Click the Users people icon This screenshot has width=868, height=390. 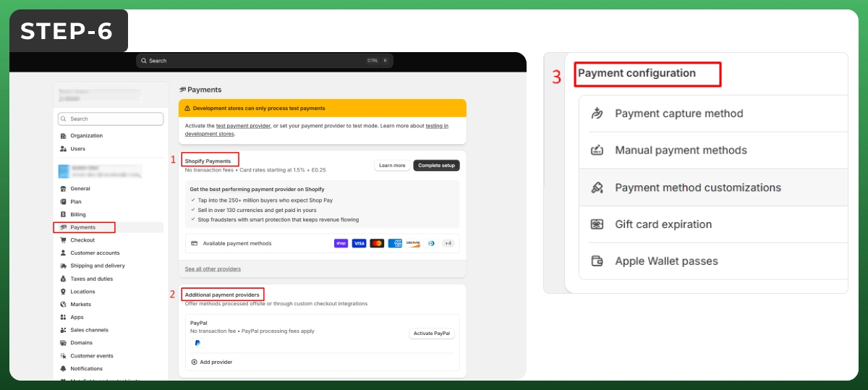(64, 149)
